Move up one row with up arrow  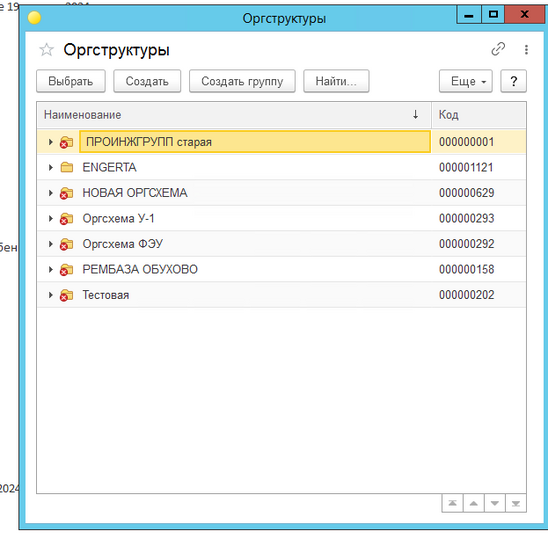point(474,503)
